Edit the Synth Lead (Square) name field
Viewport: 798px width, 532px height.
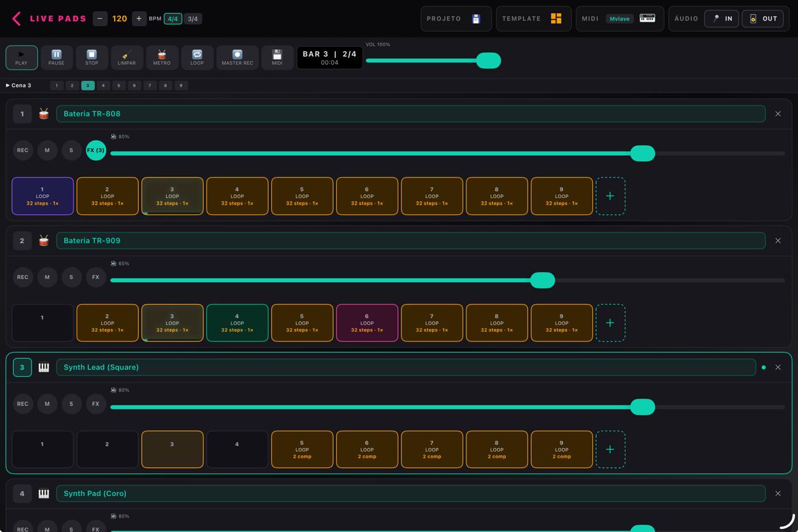coord(406,367)
